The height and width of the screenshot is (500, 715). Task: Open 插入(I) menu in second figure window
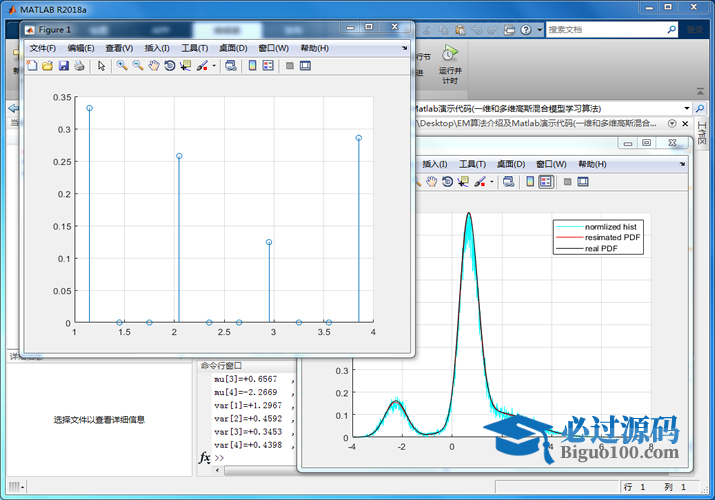pos(435,164)
